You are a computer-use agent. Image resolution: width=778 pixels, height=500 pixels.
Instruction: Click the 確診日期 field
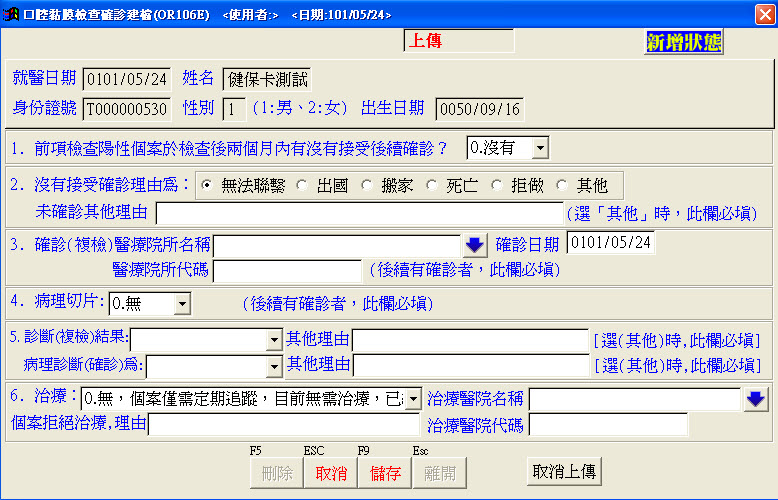coord(611,243)
